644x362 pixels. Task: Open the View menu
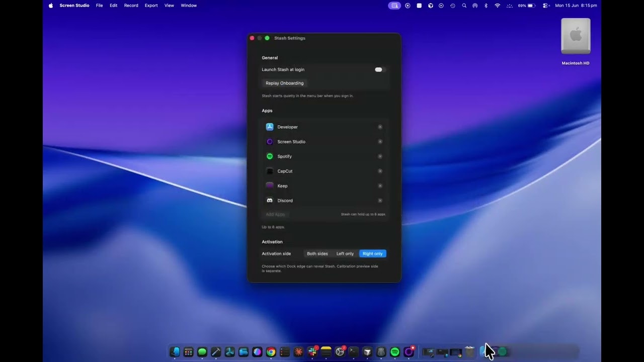[x=170, y=6]
